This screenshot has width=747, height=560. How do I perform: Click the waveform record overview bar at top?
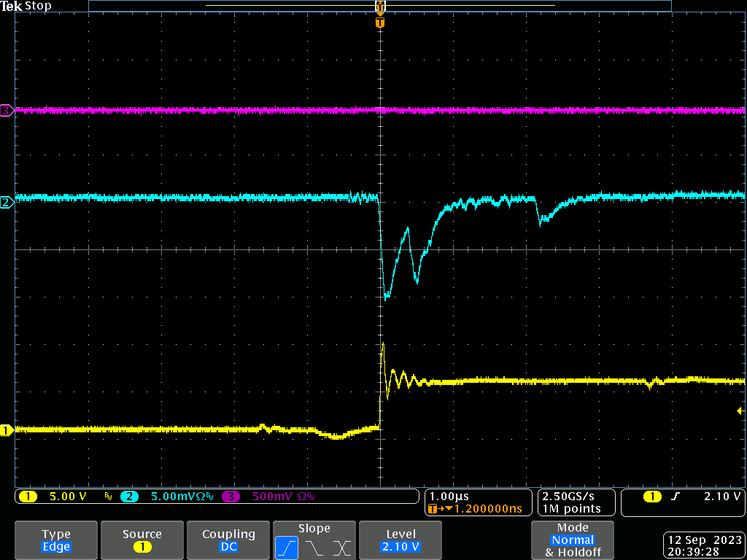[x=379, y=6]
